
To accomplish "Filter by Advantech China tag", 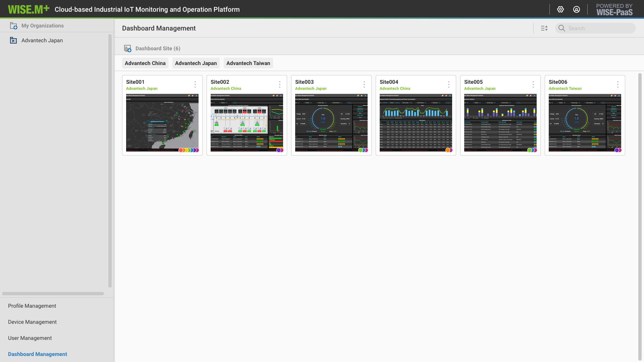I will (145, 63).
